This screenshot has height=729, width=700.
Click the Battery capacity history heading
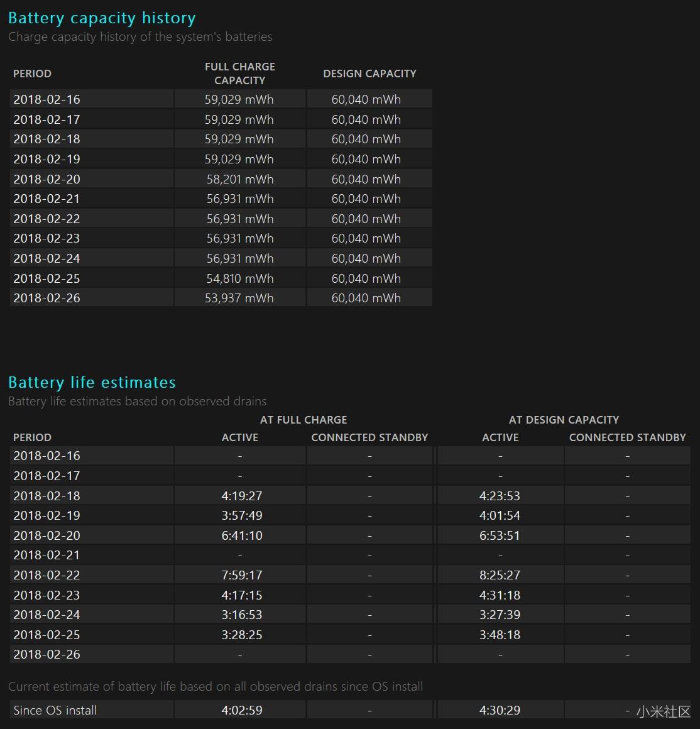point(102,18)
